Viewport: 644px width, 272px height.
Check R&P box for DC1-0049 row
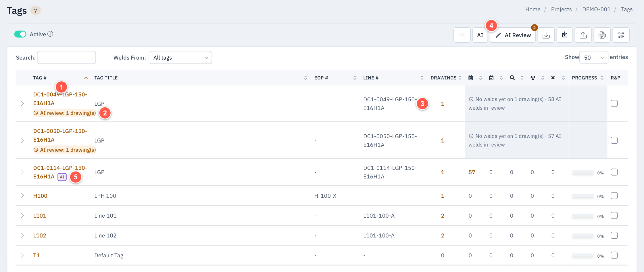[614, 103]
